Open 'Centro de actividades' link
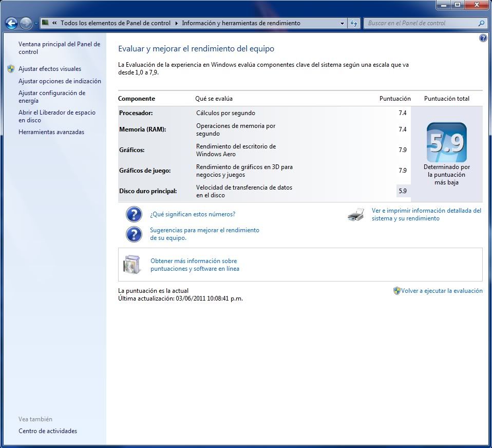Image resolution: width=492 pixels, height=448 pixels. 48,431
